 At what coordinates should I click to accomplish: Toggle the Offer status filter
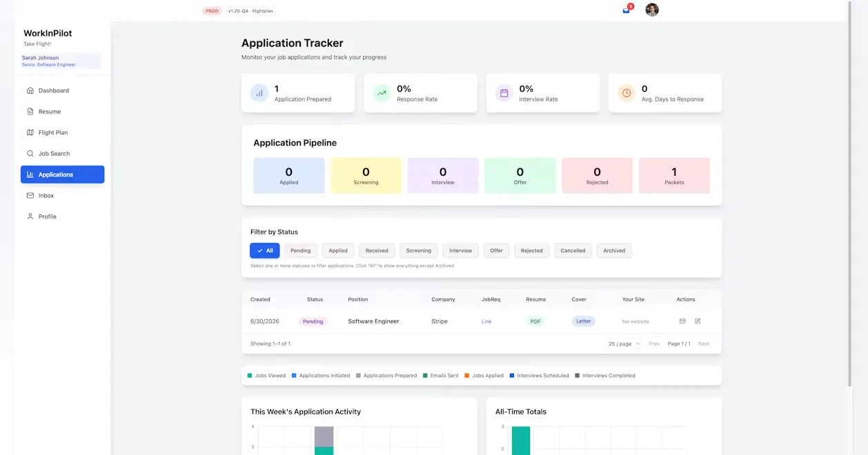497,251
